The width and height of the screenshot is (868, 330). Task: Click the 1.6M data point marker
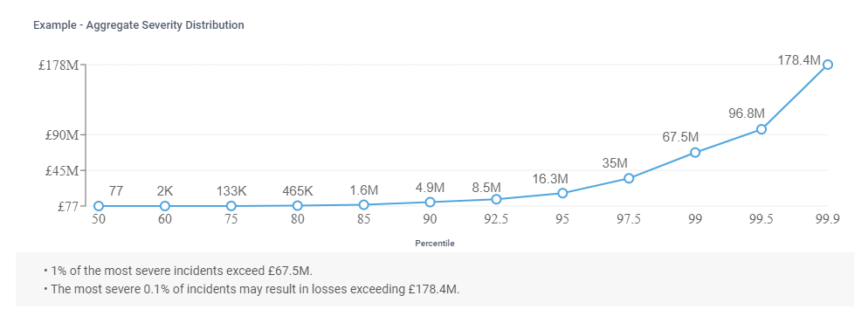[363, 205]
